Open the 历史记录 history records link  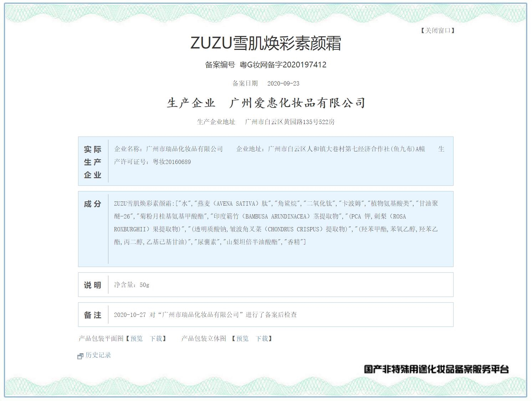[x=98, y=355]
